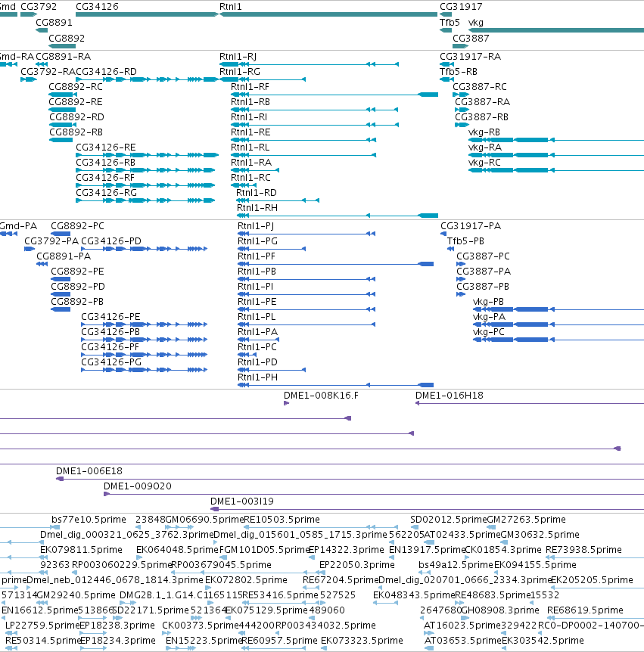Select protein CG34126-PD
The image size is (644, 652).
111,241
